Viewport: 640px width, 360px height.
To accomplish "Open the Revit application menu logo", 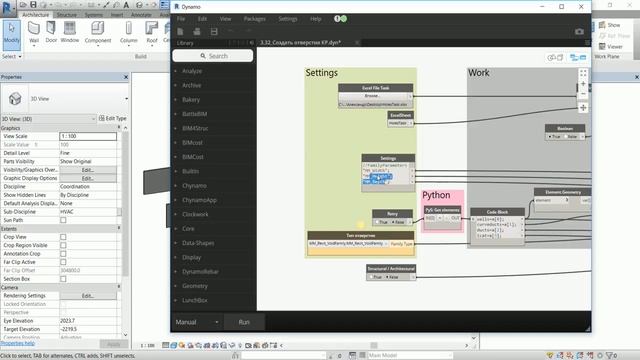I will pyautogui.click(x=7, y=7).
